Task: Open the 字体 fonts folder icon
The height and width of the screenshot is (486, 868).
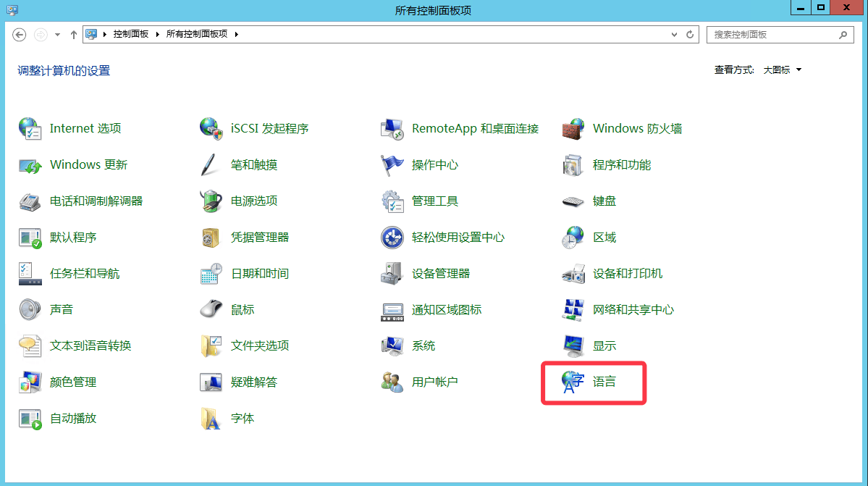Action: point(211,419)
